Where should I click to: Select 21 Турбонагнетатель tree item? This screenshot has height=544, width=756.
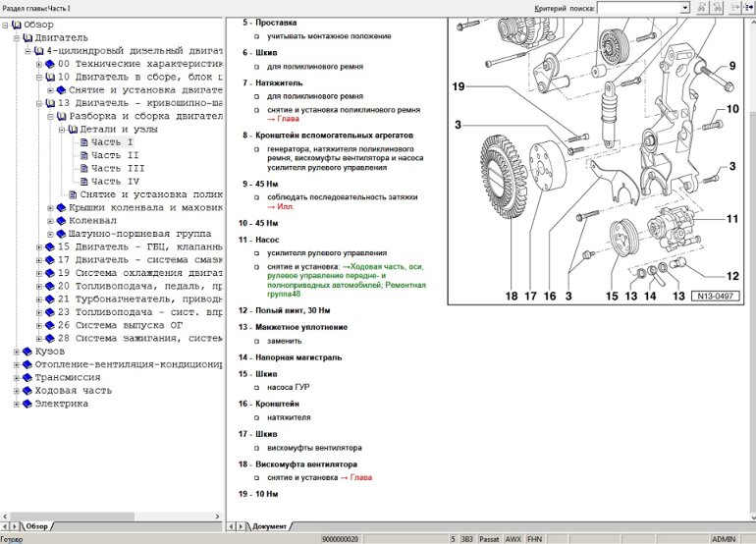point(139,299)
